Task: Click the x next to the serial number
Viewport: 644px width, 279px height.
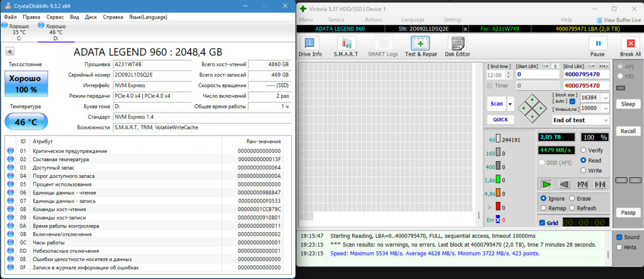Action: [465, 29]
